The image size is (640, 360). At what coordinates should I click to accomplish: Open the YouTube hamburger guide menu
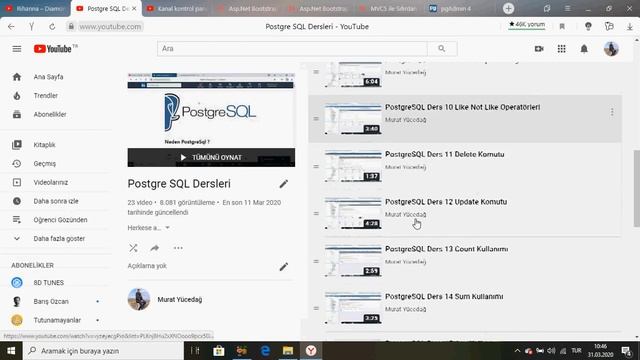pos(17,49)
